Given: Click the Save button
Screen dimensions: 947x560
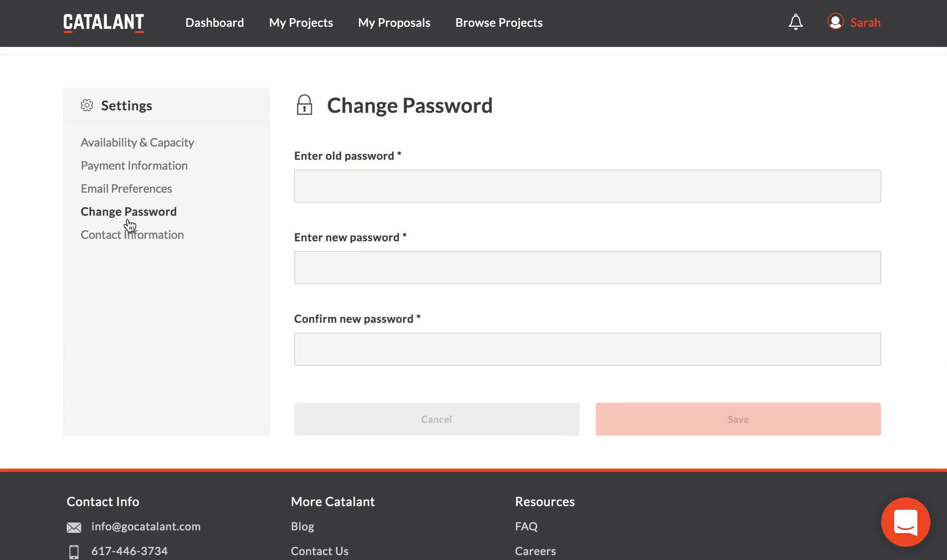Looking at the screenshot, I should 738,419.
